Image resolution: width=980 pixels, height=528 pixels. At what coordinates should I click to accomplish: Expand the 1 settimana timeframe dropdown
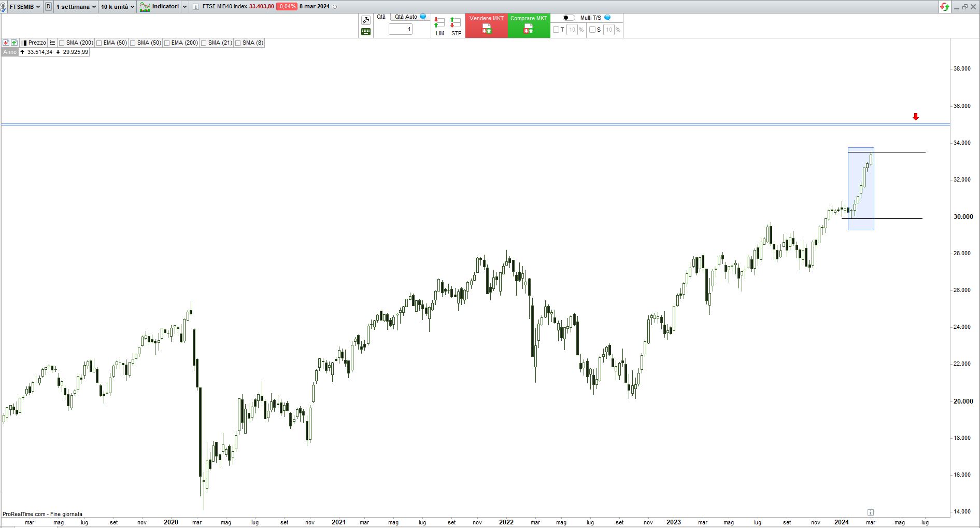point(76,7)
